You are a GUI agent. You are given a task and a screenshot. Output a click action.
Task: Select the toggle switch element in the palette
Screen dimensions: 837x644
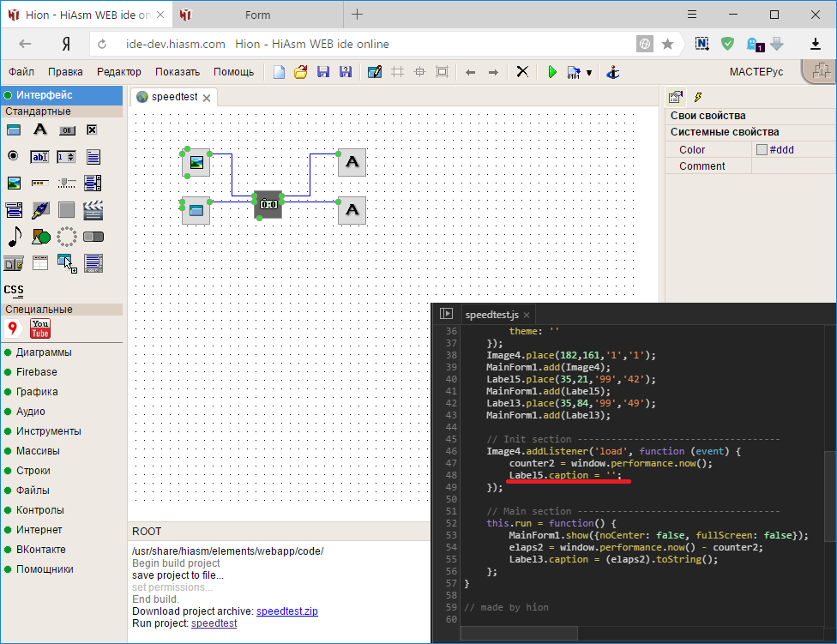(x=93, y=237)
